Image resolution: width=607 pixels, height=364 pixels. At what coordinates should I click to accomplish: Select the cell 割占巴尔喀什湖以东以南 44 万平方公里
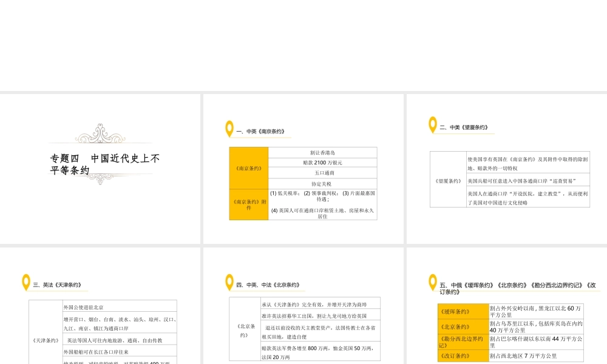[536, 342]
